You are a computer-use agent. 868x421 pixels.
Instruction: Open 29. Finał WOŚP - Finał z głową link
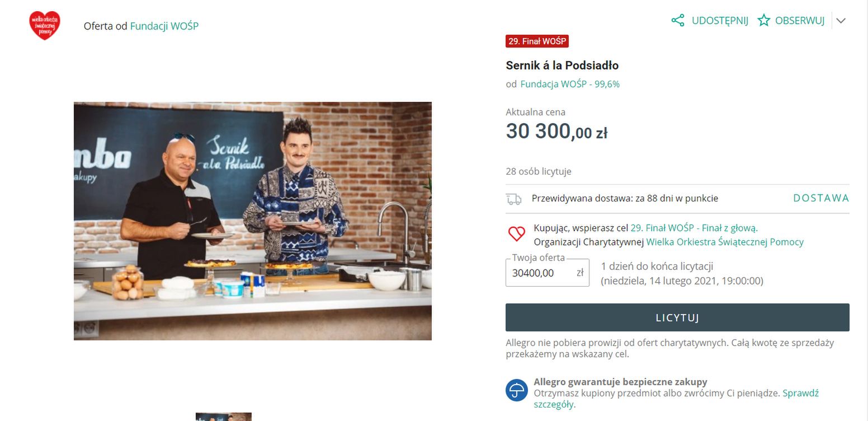tap(694, 228)
